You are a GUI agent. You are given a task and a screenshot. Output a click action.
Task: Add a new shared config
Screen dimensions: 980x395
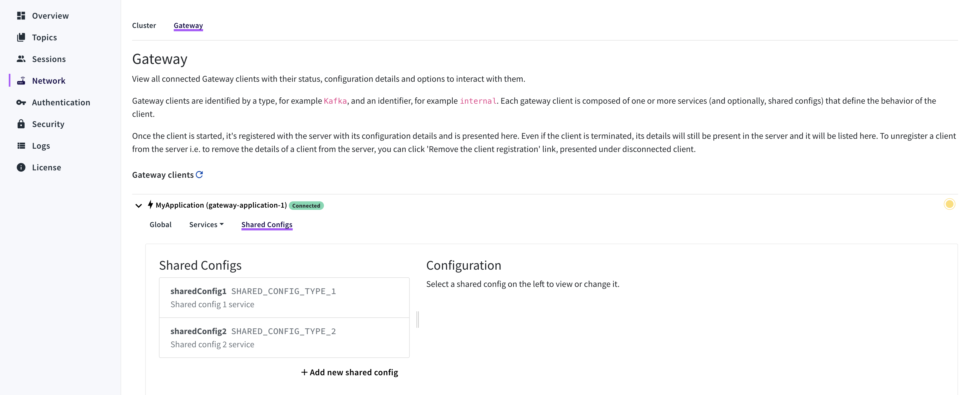(350, 373)
